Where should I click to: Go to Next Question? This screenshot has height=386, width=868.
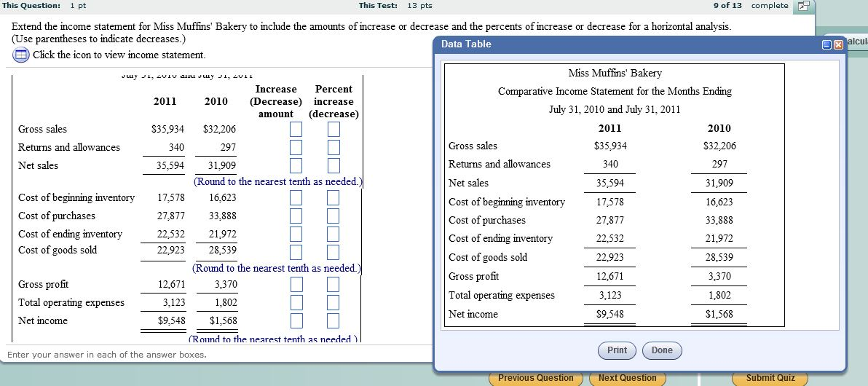pyautogui.click(x=627, y=378)
